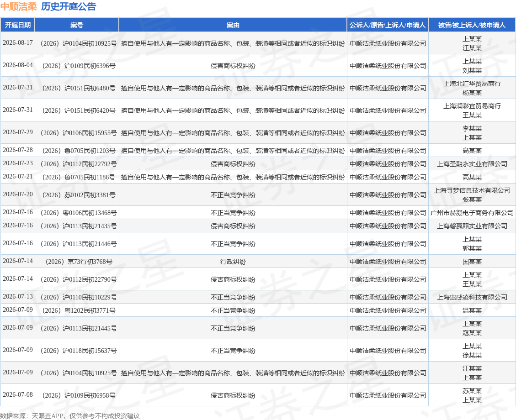Click the 行政纠纷 case cause cell
516x420 pixels.
click(x=233, y=262)
